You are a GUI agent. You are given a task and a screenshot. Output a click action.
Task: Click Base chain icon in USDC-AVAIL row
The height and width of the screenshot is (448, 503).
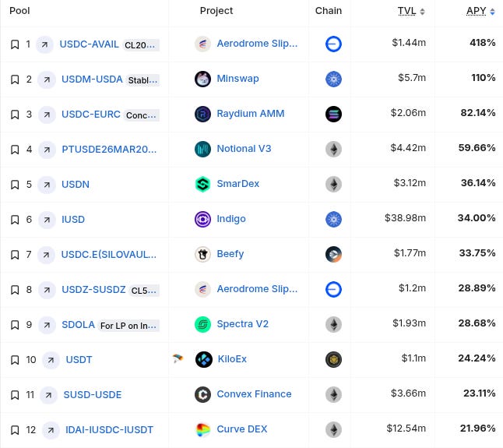pyautogui.click(x=333, y=44)
